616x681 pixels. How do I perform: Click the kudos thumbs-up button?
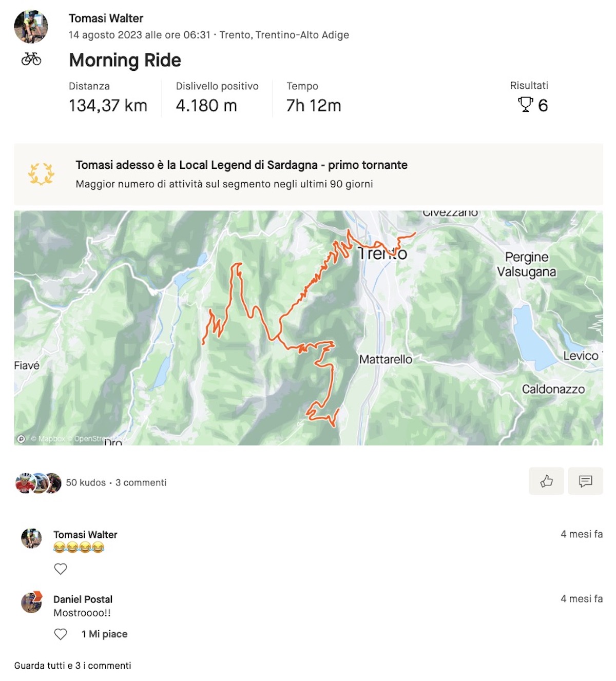(546, 481)
